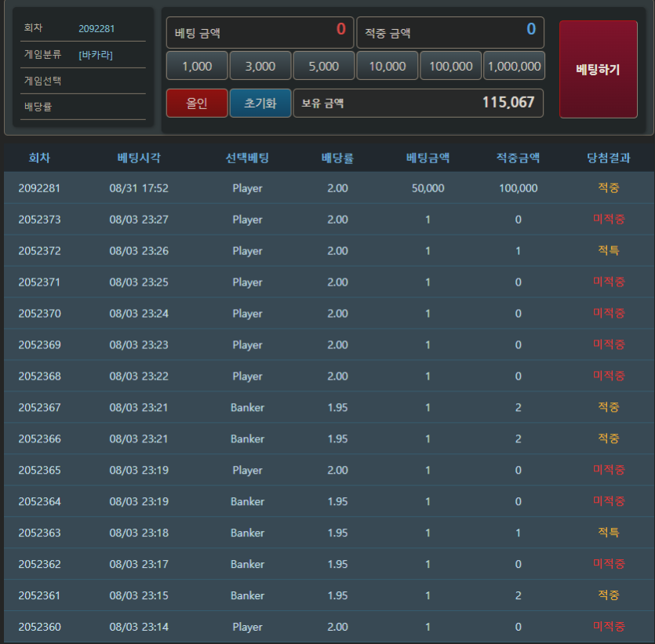Image resolution: width=655 pixels, height=644 pixels.
Task: Click round number 2052372
Action: tap(39, 251)
